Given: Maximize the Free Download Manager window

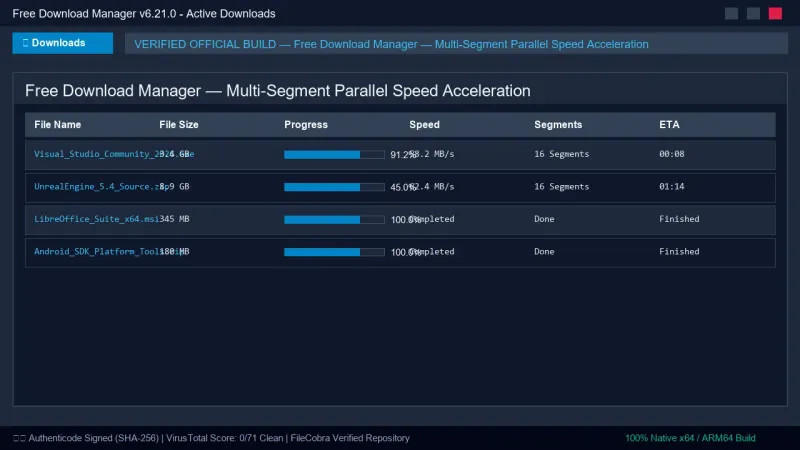Looking at the screenshot, I should 753,13.
